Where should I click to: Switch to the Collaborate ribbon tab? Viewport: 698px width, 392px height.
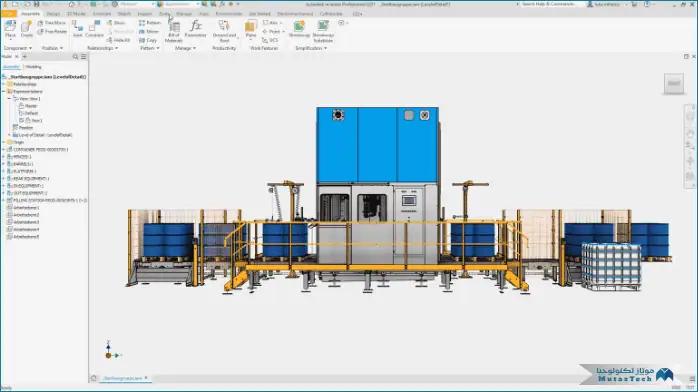[331, 14]
